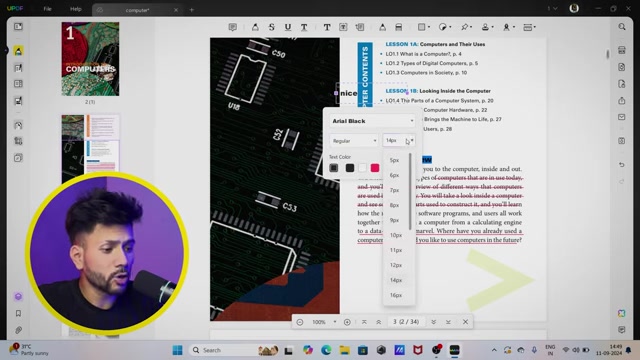640x360 pixels.
Task: Select the highlight tool in toolbar
Action: (255, 27)
